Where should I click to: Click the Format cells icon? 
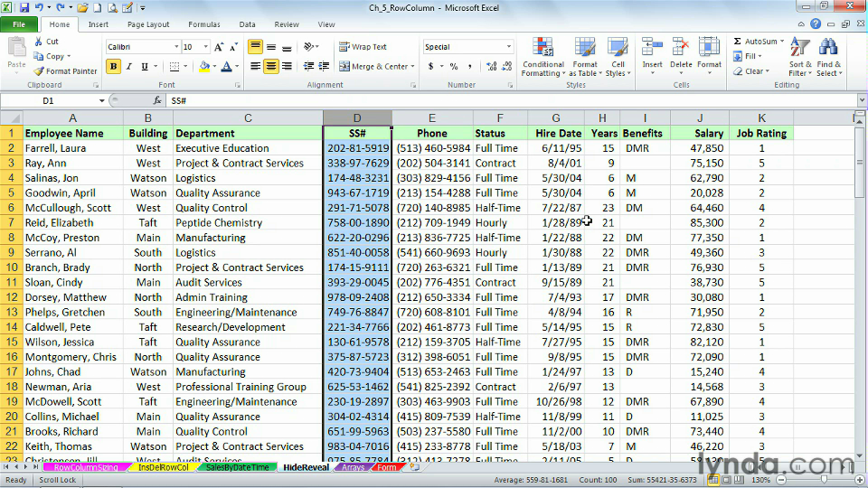pyautogui.click(x=709, y=48)
